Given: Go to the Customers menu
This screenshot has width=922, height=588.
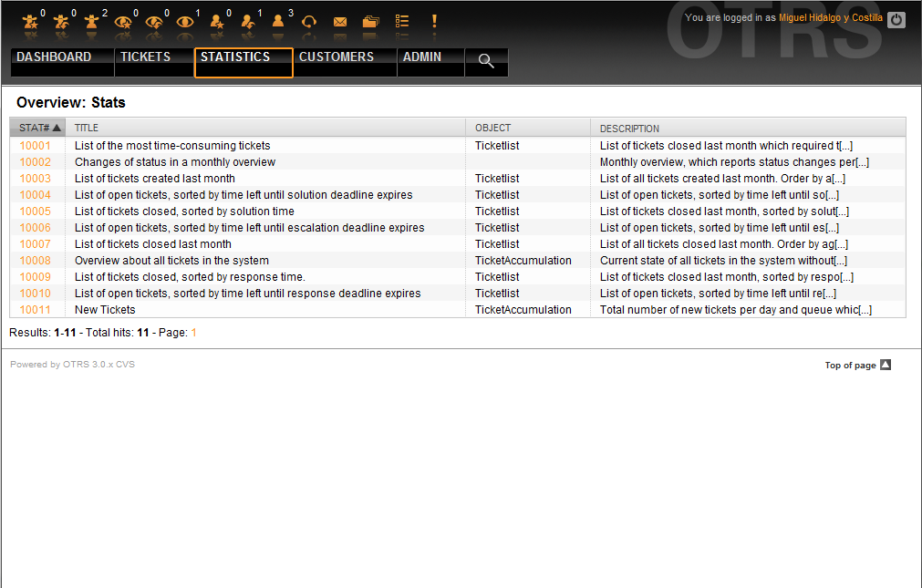Looking at the screenshot, I should coord(337,57).
